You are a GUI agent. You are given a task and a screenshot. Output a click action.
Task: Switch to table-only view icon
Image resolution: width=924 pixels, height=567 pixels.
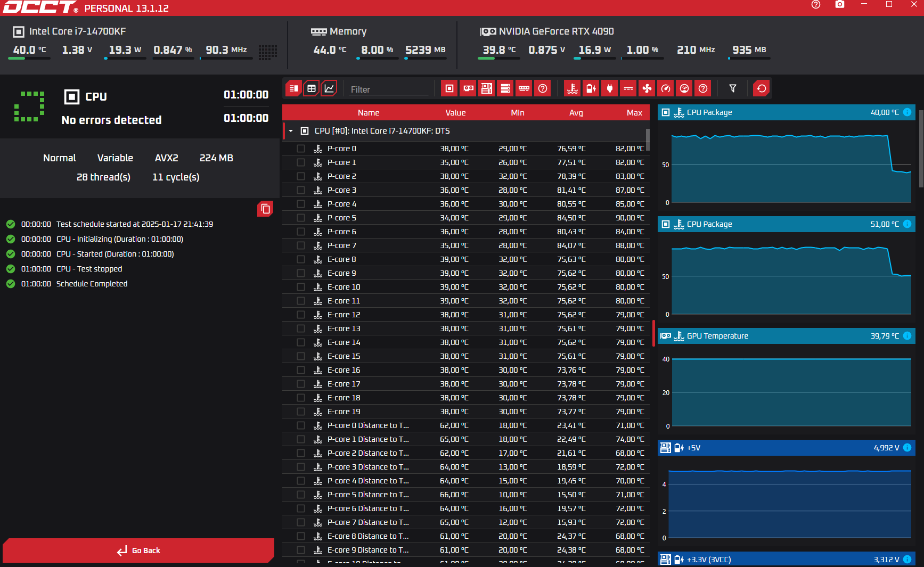pyautogui.click(x=312, y=88)
